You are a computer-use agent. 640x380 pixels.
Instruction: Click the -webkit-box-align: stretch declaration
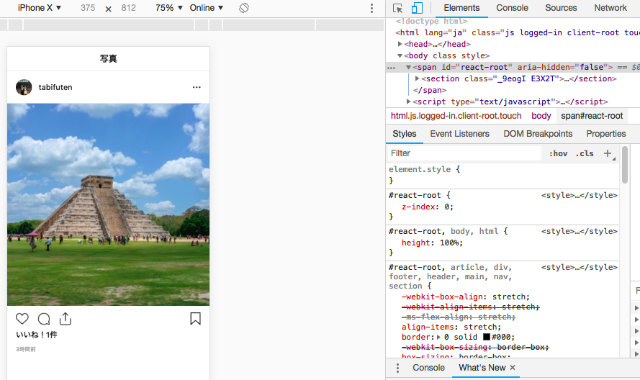pos(466,297)
